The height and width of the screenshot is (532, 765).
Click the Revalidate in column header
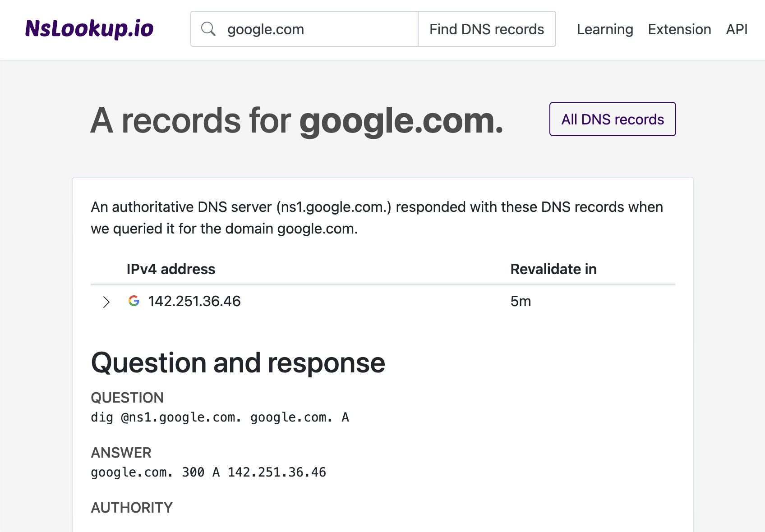553,269
